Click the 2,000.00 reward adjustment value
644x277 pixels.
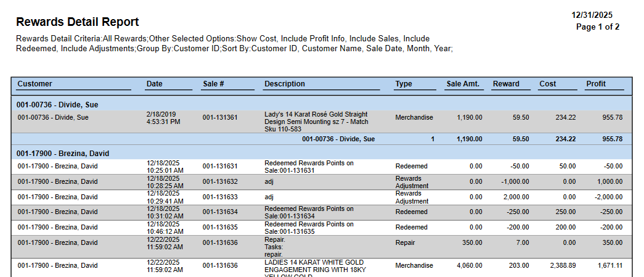(513, 197)
